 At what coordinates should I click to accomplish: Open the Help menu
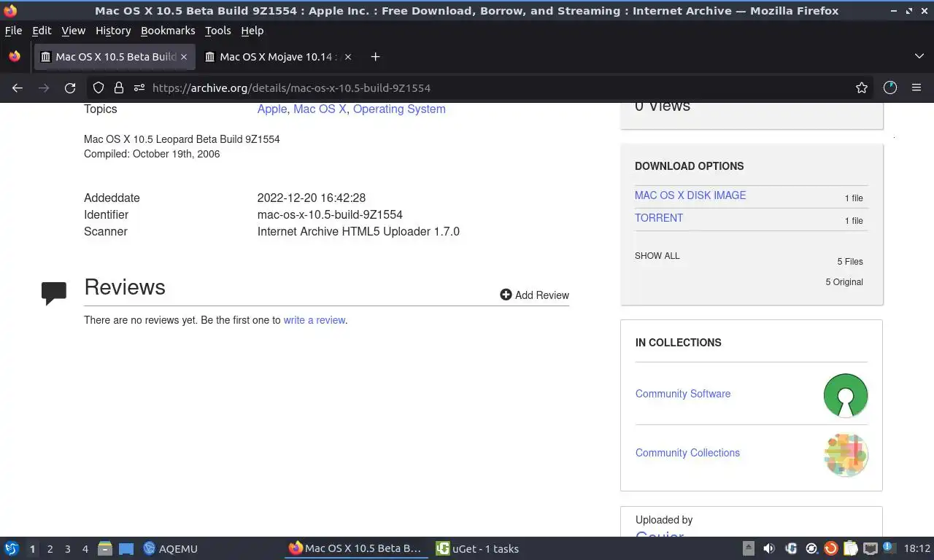tap(252, 31)
